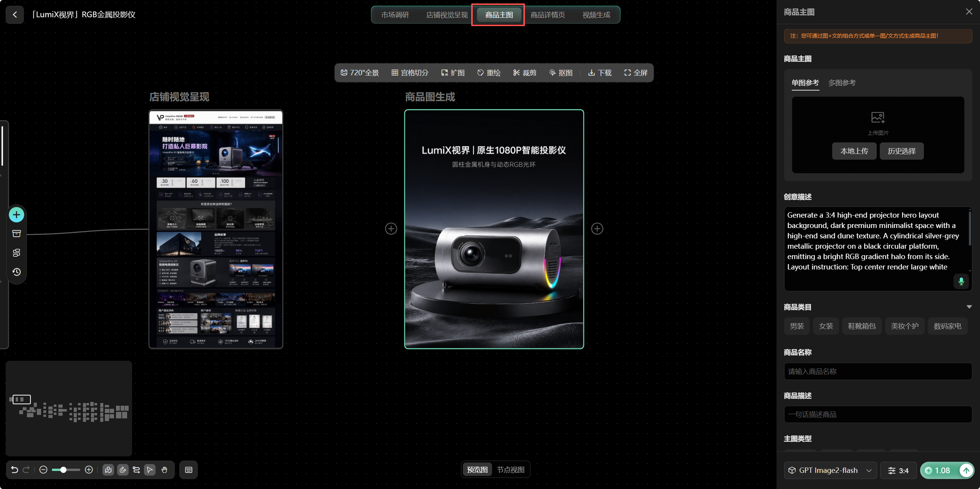Screen dimensions: 980x489
Task: Add node left of the projector image
Action: [x=391, y=229]
